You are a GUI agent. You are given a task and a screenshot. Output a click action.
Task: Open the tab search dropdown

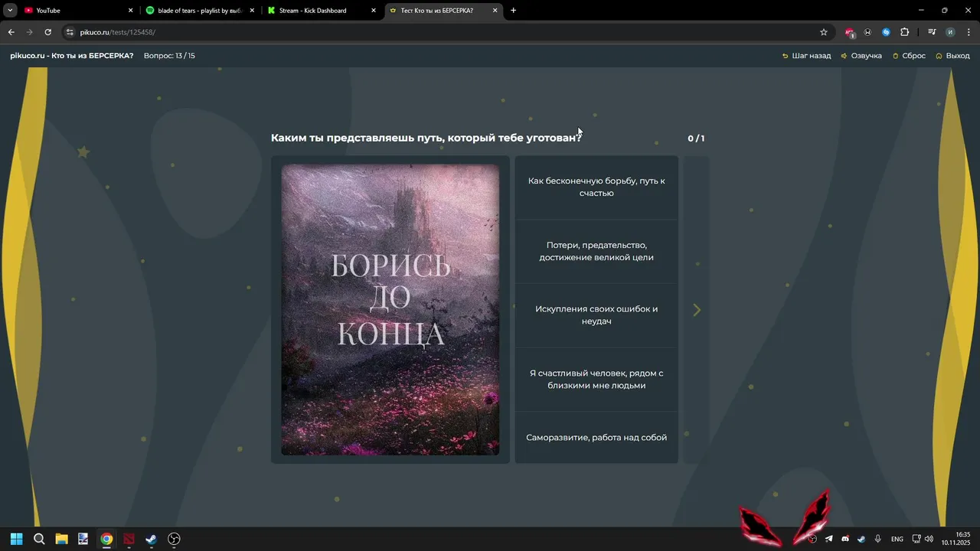point(10,11)
